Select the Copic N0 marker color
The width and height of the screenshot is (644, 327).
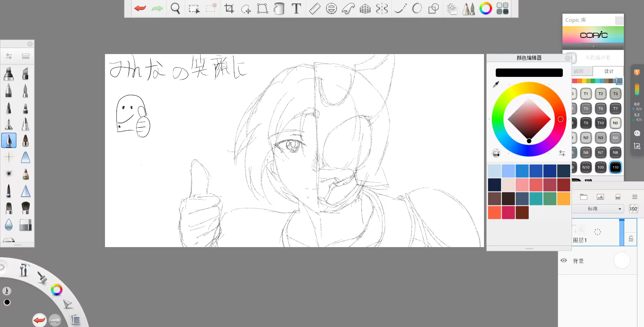(x=615, y=123)
